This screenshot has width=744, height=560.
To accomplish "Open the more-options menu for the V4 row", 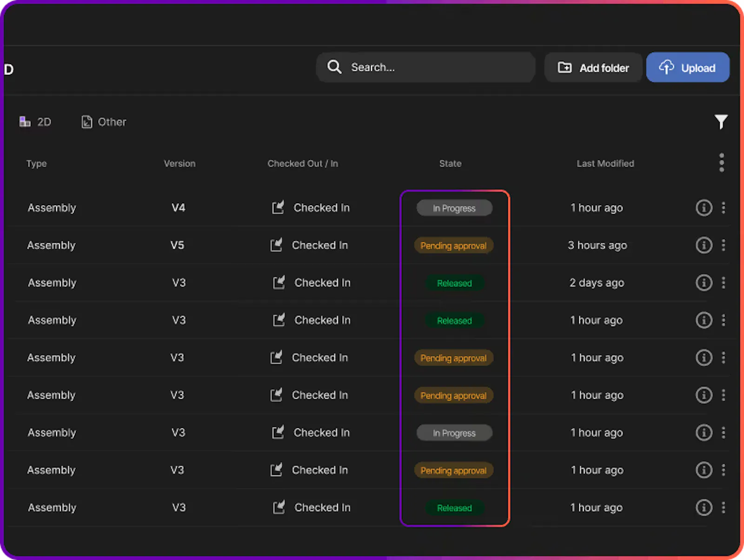I will 724,207.
